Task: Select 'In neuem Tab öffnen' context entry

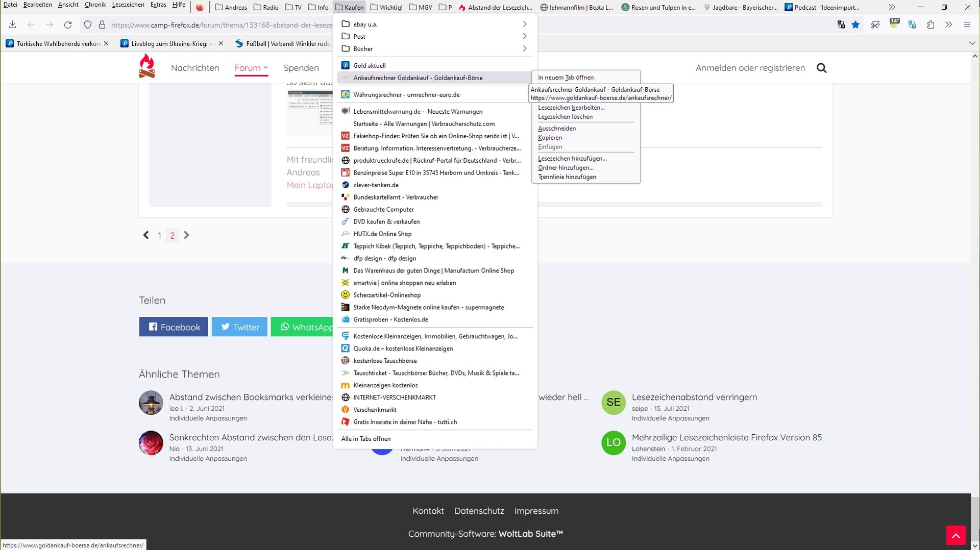Action: pos(566,78)
